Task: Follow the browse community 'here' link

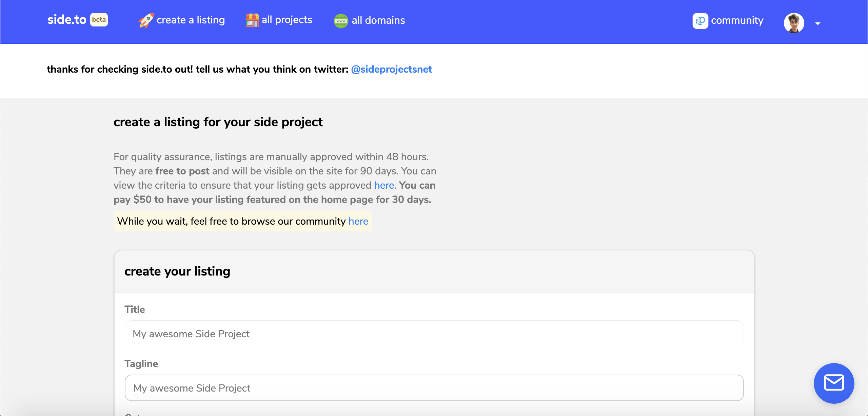Action: [358, 221]
